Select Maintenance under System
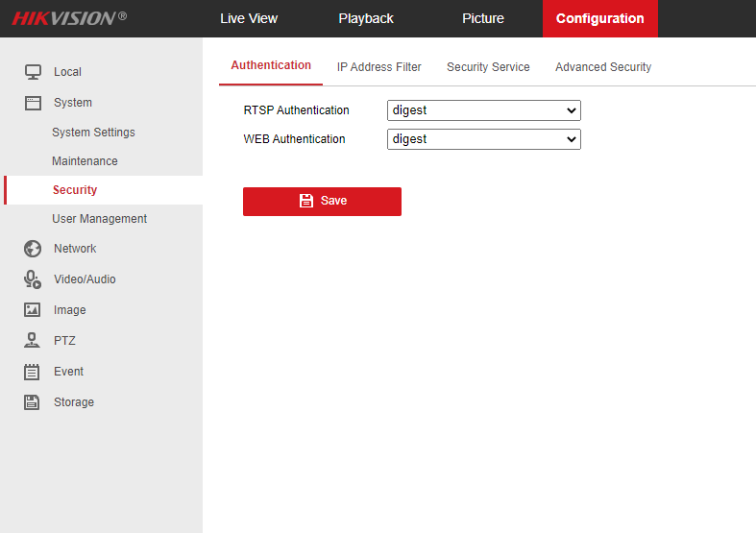The height and width of the screenshot is (533, 756). 85,161
